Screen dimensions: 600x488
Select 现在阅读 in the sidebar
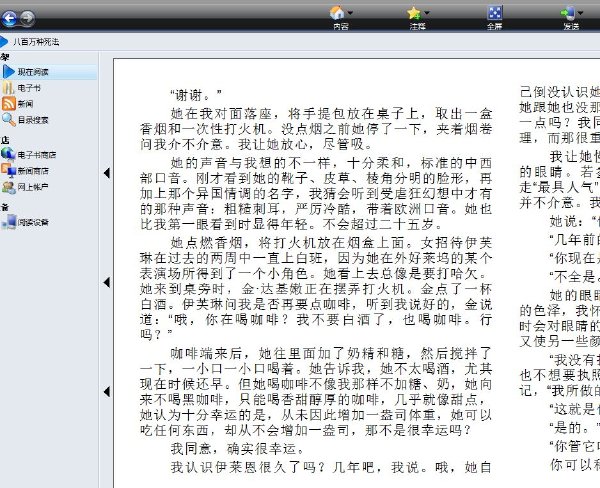[49, 72]
